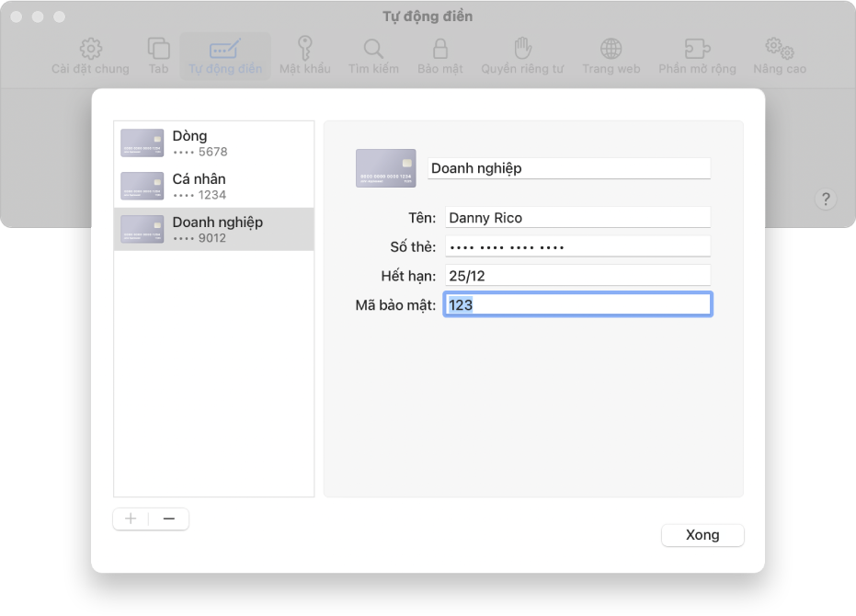
Task: Select the Doanh nghiệp card ending 9012
Action: pyautogui.click(x=214, y=229)
